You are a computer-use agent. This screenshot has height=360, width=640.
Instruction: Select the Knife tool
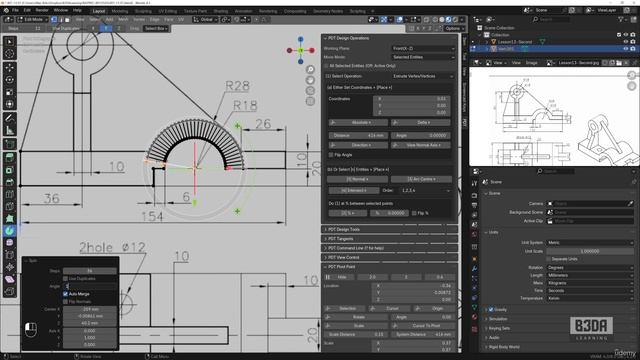point(10,207)
